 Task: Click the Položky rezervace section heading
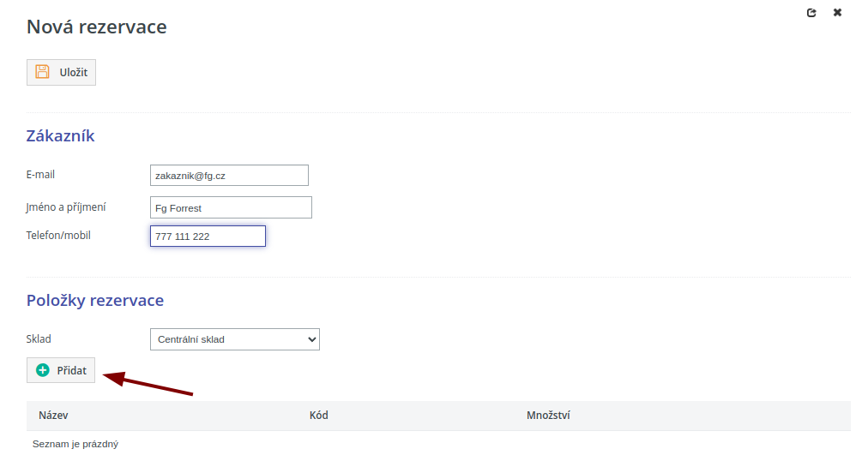click(x=95, y=301)
